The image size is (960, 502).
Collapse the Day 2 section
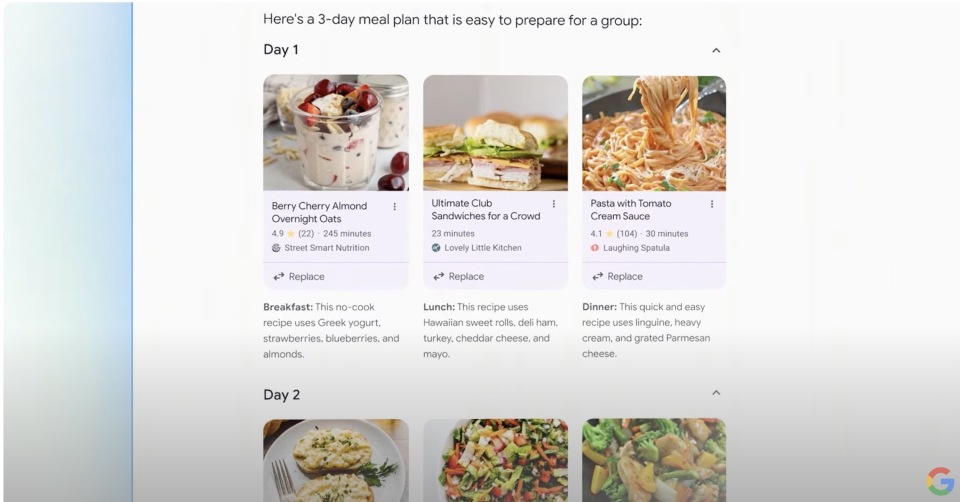coord(716,393)
